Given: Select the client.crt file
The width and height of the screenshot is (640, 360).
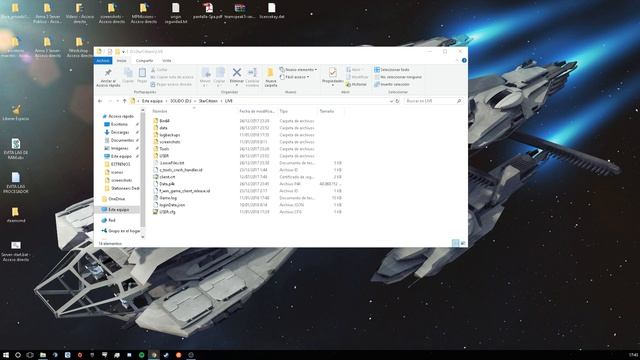Looking at the screenshot, I should coord(164,177).
